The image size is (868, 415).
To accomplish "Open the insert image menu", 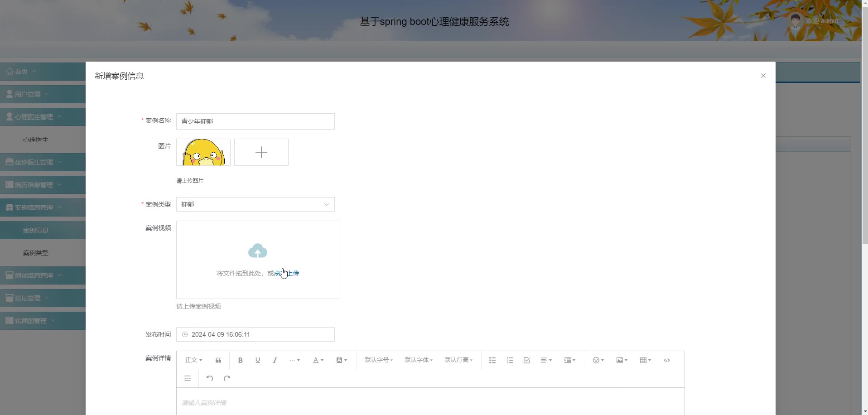I will (x=622, y=360).
